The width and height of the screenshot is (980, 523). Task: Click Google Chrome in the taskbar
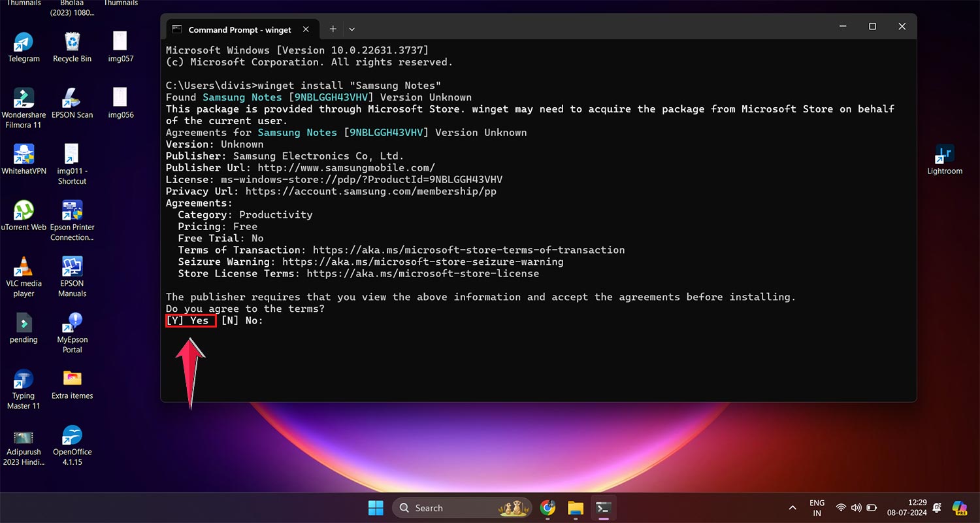(547, 508)
